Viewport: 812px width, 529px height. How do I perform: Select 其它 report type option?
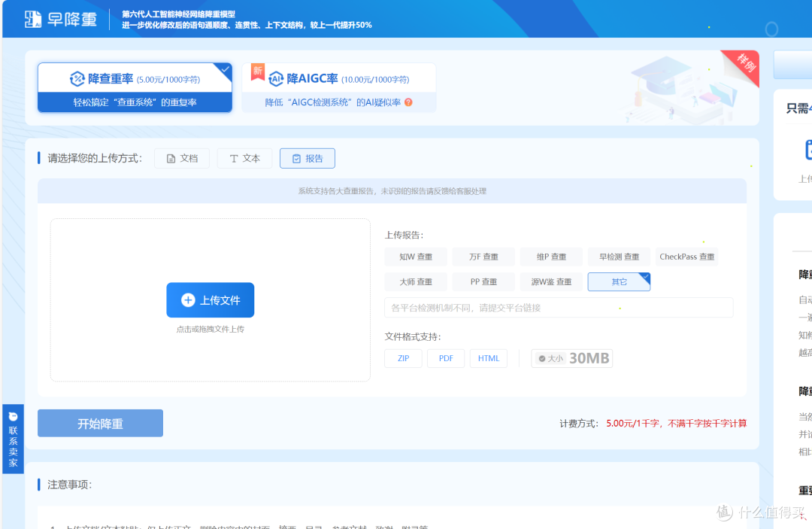619,282
